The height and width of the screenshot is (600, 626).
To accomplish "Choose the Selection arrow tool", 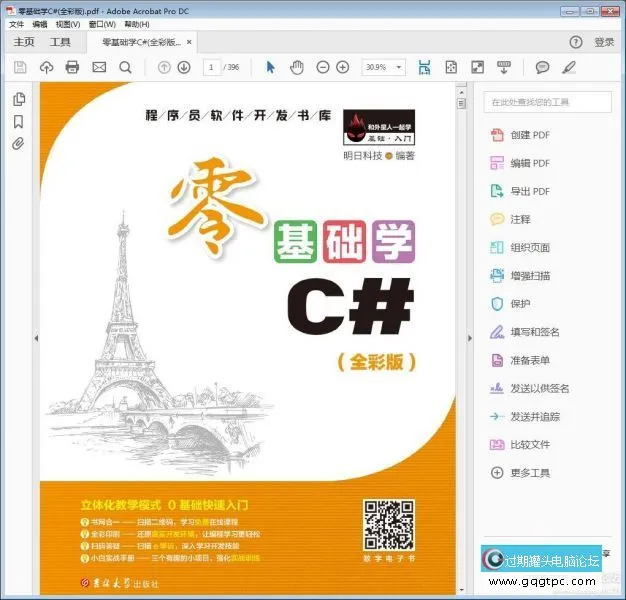I will coord(270,67).
